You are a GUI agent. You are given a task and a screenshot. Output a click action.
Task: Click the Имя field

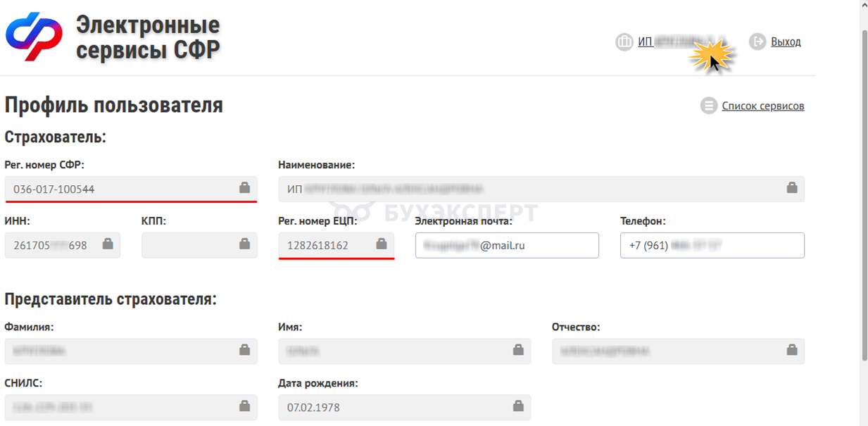point(405,351)
